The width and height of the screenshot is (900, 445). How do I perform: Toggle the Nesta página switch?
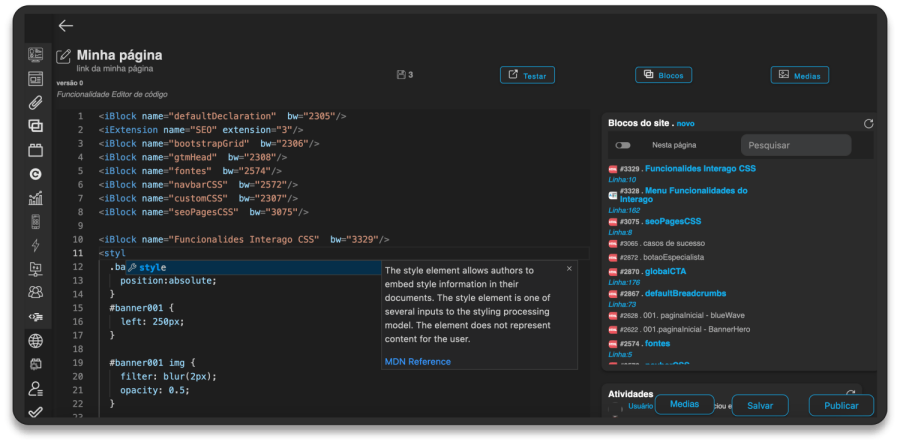click(623, 146)
